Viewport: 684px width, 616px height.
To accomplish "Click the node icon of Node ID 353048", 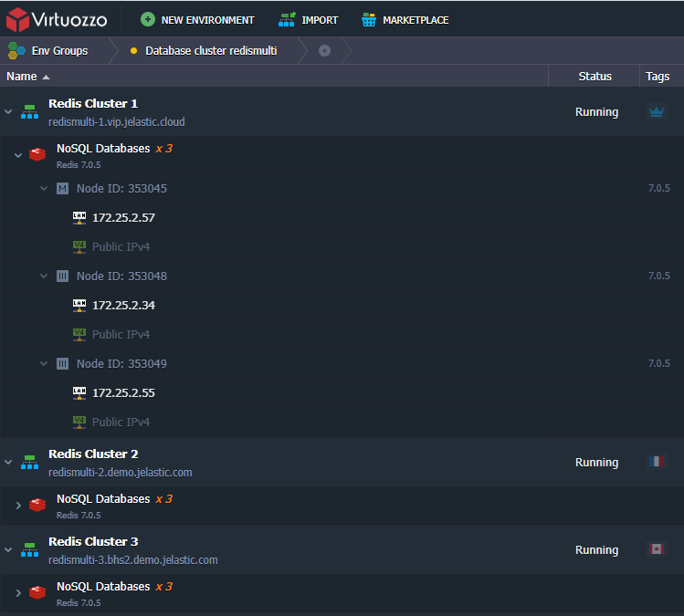I will pos(62,277).
